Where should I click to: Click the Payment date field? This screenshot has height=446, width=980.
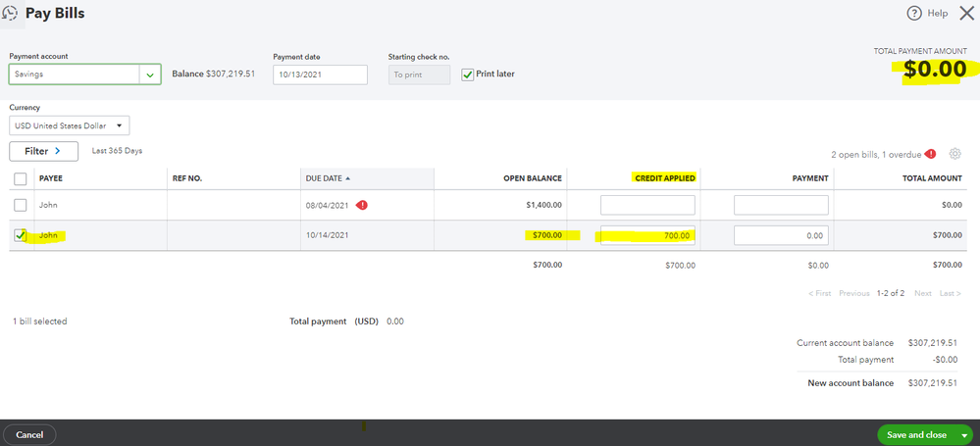pos(320,74)
